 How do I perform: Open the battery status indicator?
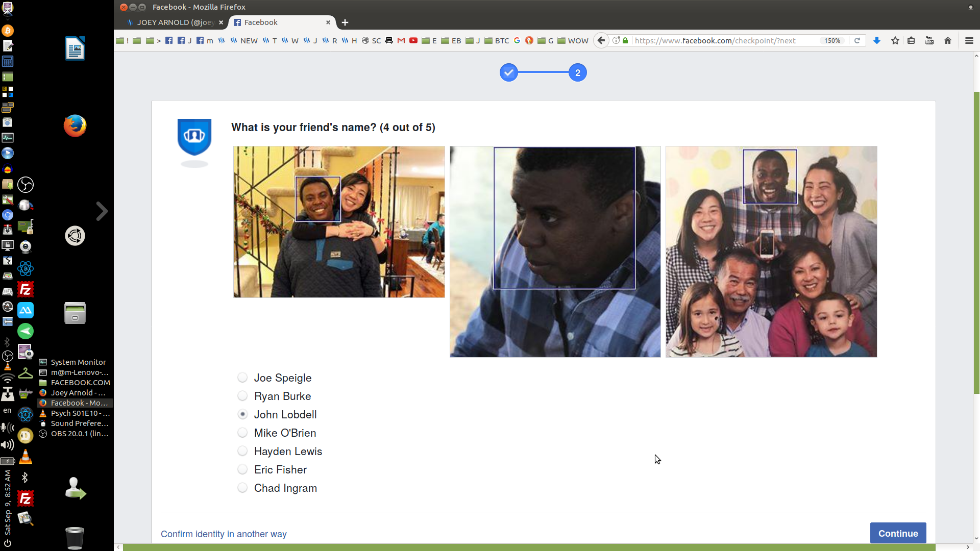8,461
